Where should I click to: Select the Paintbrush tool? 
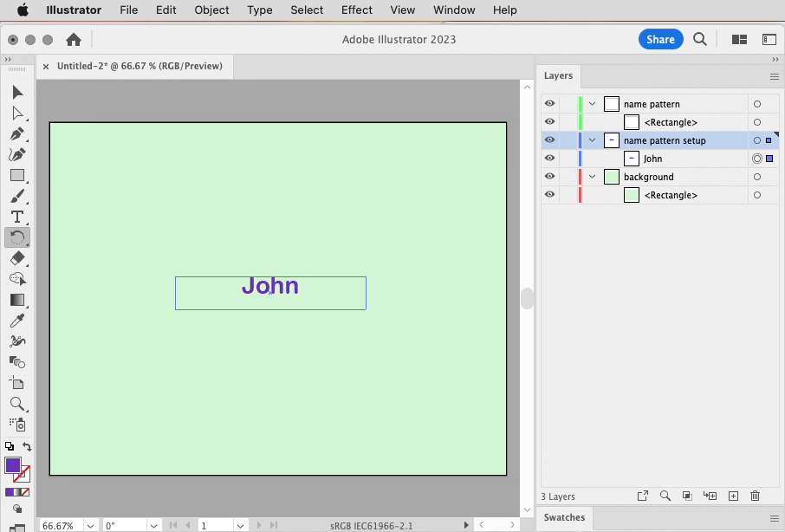pos(17,196)
